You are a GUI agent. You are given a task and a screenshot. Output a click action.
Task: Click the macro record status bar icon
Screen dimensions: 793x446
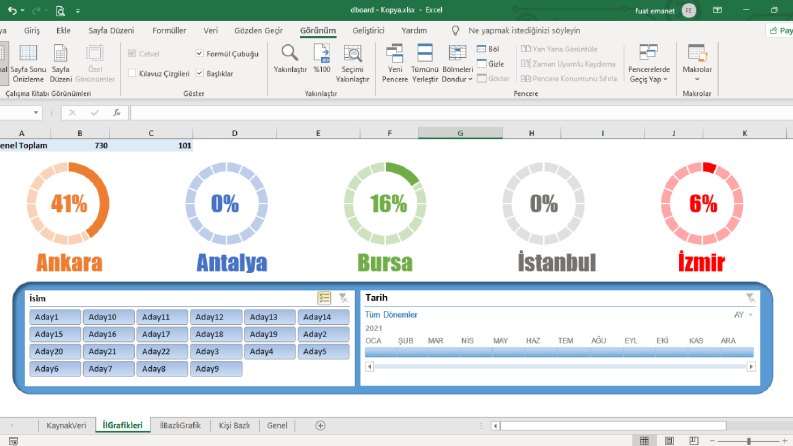13,441
